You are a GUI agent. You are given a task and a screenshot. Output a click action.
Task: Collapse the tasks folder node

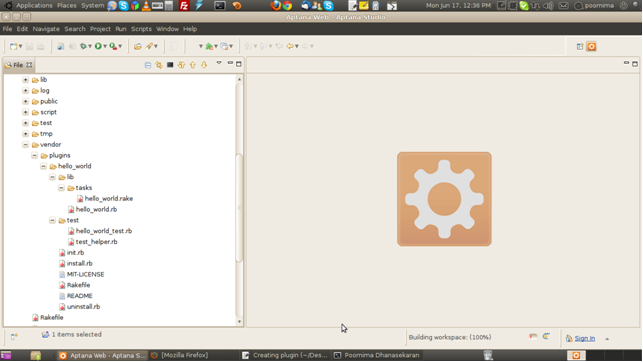61,188
